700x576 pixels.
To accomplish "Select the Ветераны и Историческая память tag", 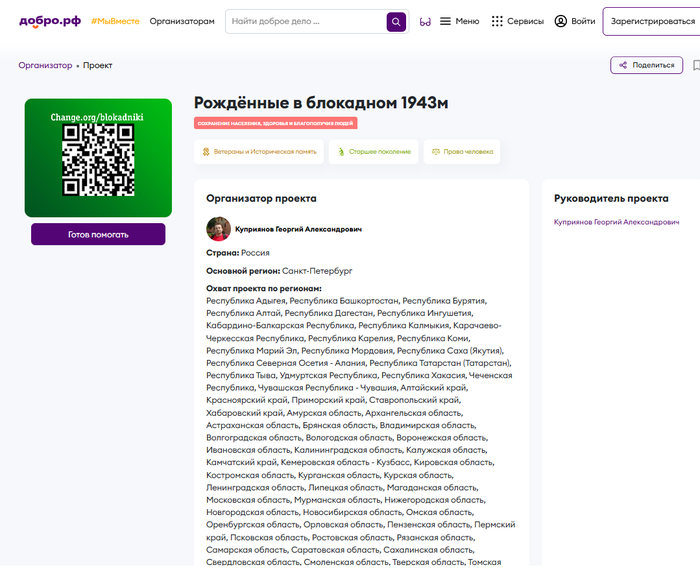I will (259, 152).
